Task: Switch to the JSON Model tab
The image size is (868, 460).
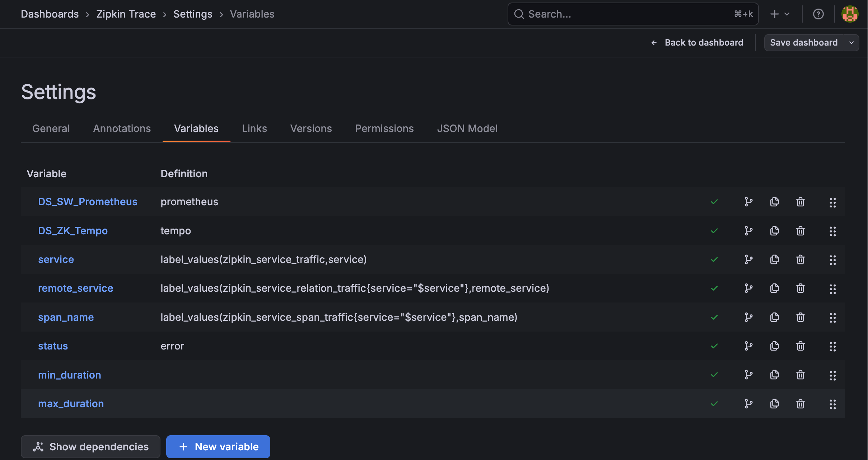Action: pos(467,128)
